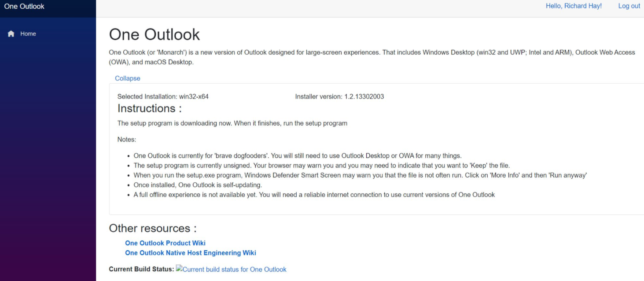Open the Home menu item label
644x281 pixels.
pyautogui.click(x=28, y=34)
